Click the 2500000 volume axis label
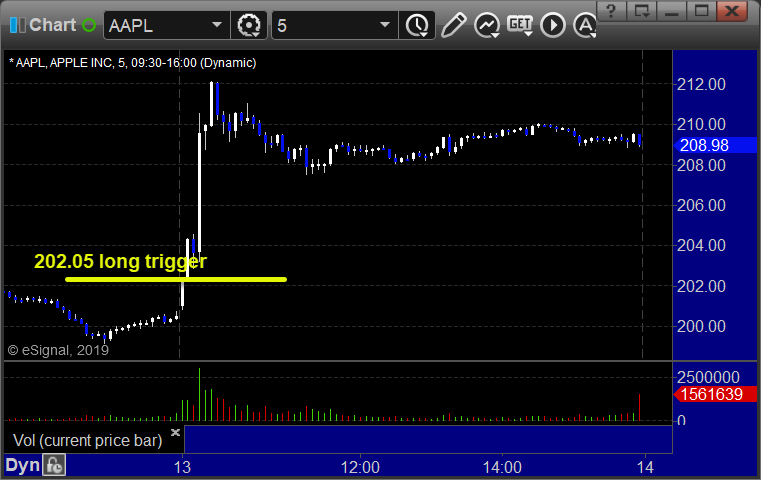761x480 pixels. [708, 377]
